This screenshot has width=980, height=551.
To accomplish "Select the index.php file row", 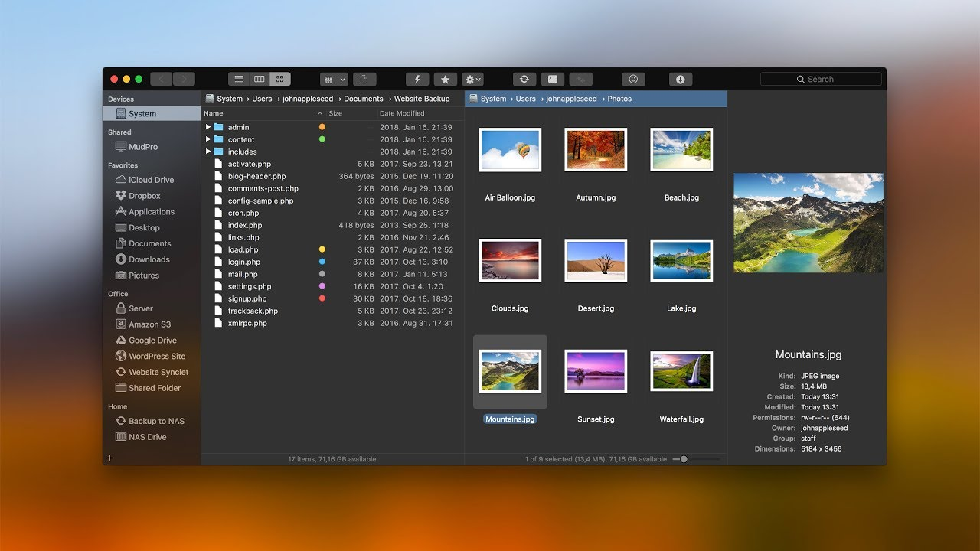I will click(332, 225).
